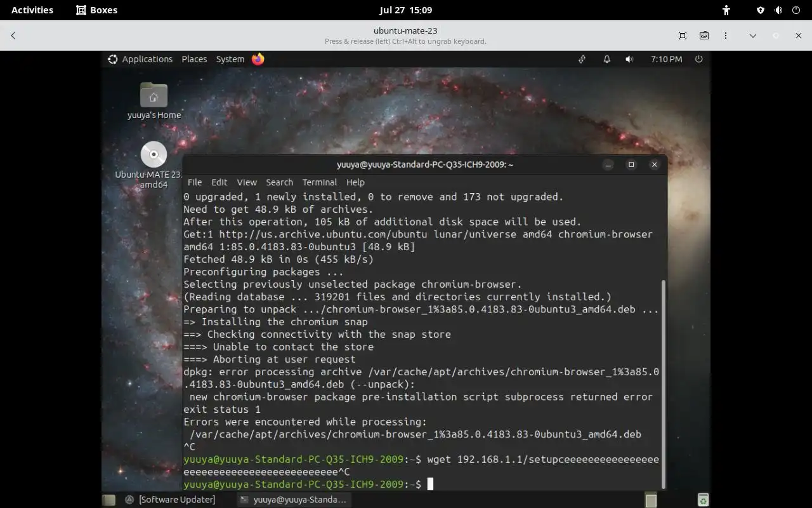Click 'Need to get 48.9 kB' line
Screen dimensions: 812x508
(x=278, y=209)
